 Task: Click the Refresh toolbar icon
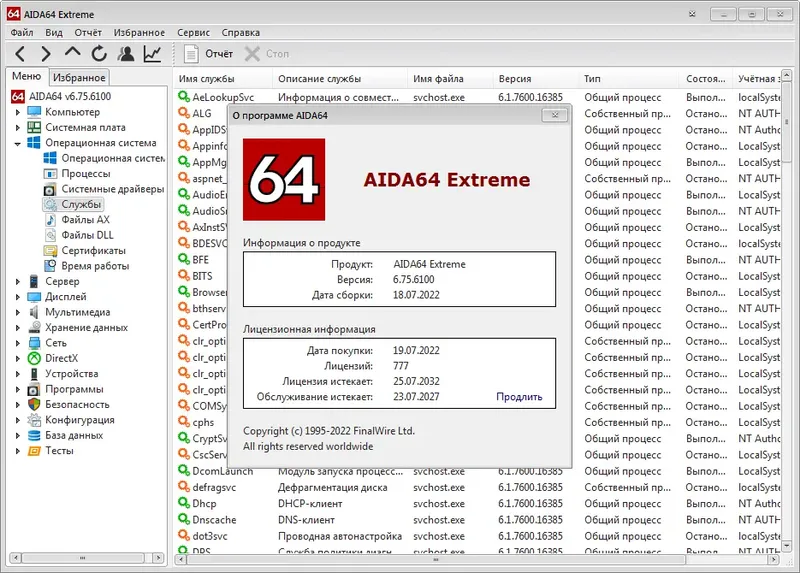(x=99, y=54)
